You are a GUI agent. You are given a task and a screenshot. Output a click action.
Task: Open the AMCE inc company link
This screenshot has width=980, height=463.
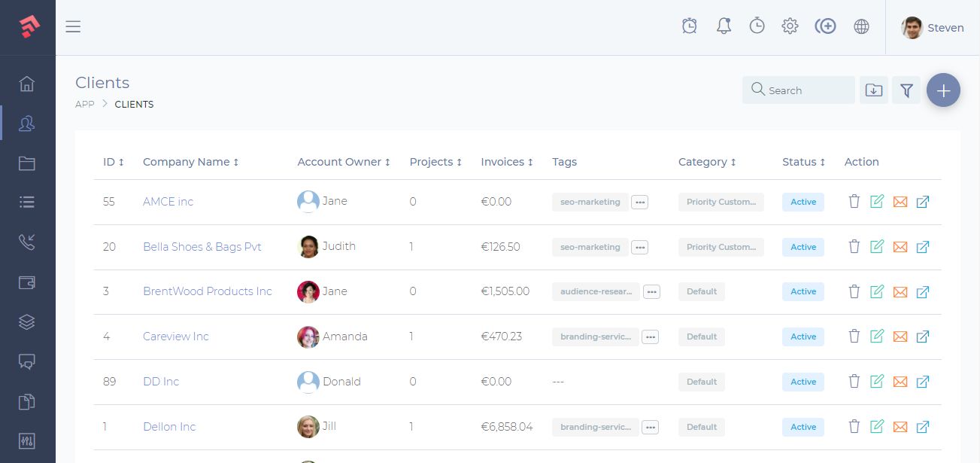(167, 201)
